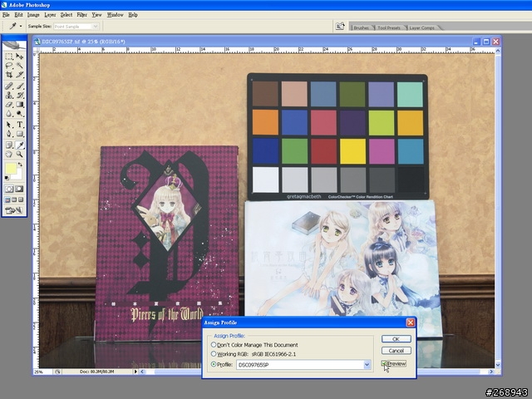Viewport: 532px width, 399px height.
Task: Select the Notes tool
Action: coord(9,145)
